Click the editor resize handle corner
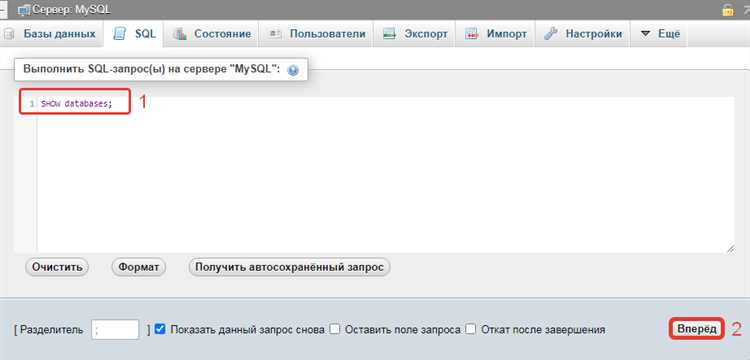 (729, 249)
